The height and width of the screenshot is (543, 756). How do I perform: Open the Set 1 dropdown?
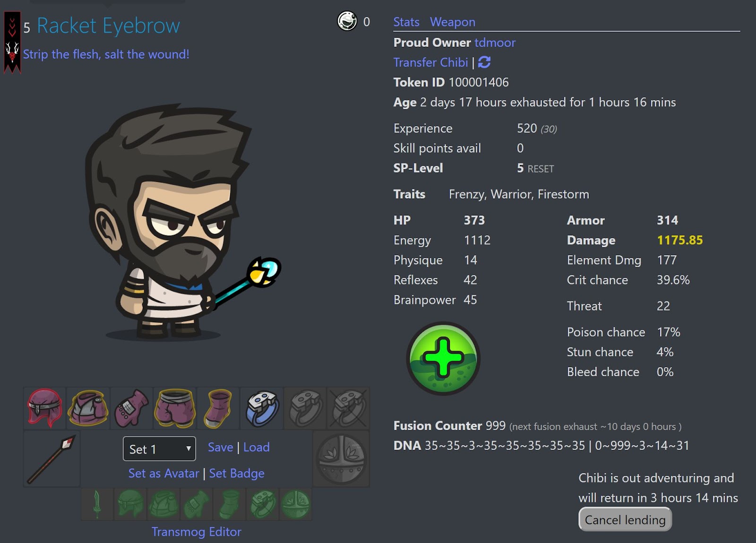(159, 448)
